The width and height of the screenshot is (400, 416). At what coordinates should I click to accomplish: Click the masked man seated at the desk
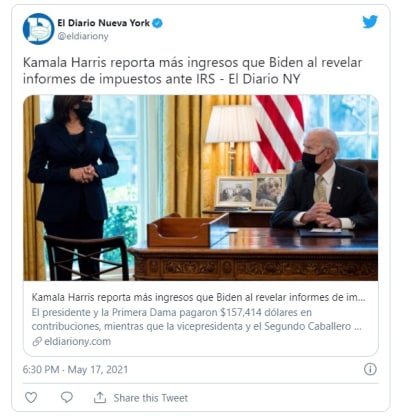point(325,180)
